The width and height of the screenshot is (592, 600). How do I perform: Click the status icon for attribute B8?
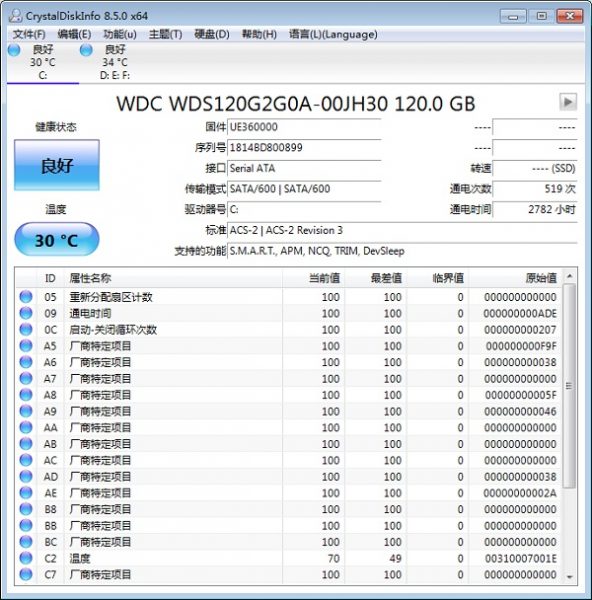26,509
